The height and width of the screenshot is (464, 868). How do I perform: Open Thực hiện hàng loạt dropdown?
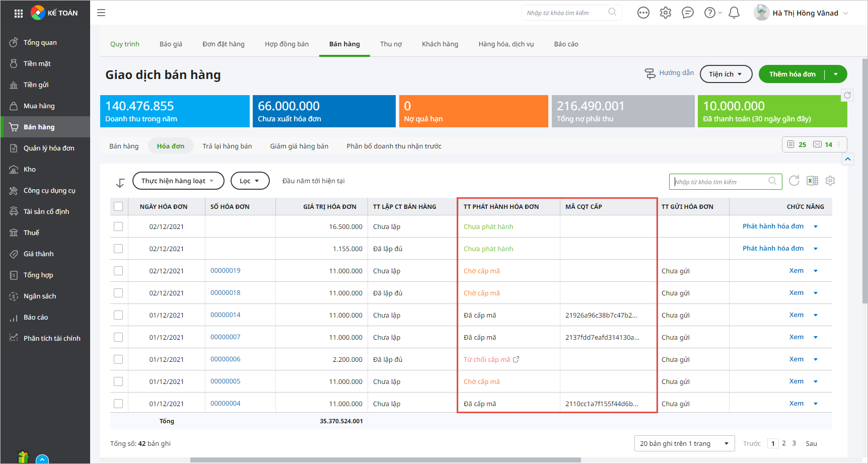pyautogui.click(x=178, y=181)
